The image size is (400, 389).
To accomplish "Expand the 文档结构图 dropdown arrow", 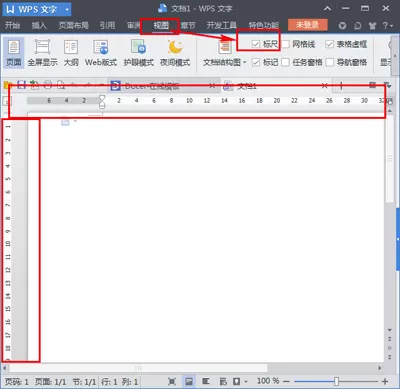I will tap(245, 62).
